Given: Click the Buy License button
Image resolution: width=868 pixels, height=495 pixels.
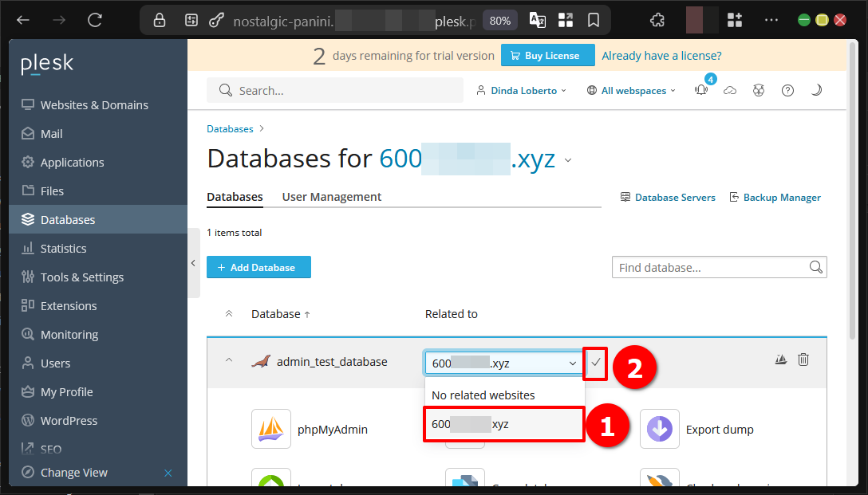Looking at the screenshot, I should point(547,55).
